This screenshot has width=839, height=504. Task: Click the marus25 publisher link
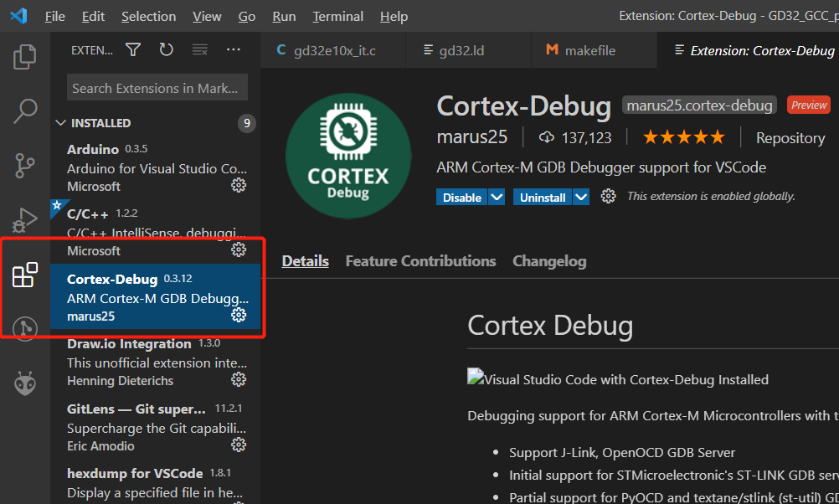pos(472,137)
